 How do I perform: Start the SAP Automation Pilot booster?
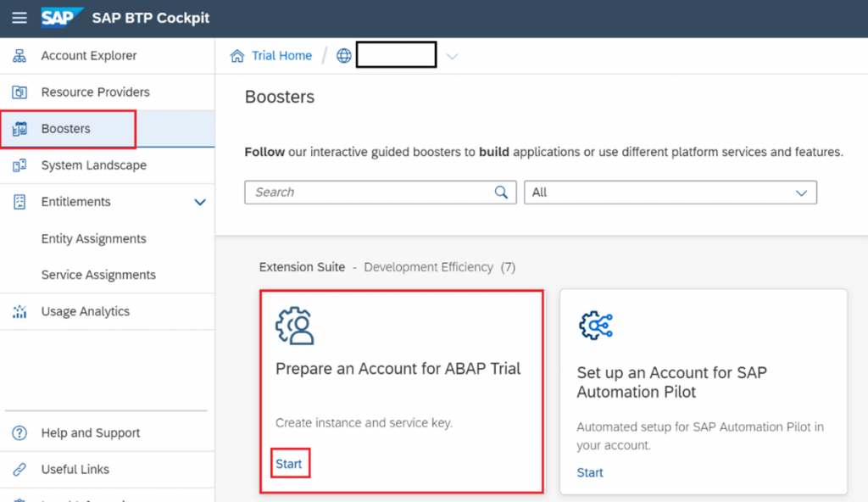tap(590, 472)
